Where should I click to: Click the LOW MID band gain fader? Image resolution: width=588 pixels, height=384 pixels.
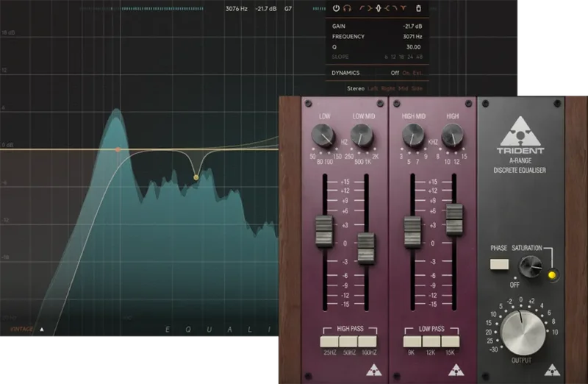[366, 249]
